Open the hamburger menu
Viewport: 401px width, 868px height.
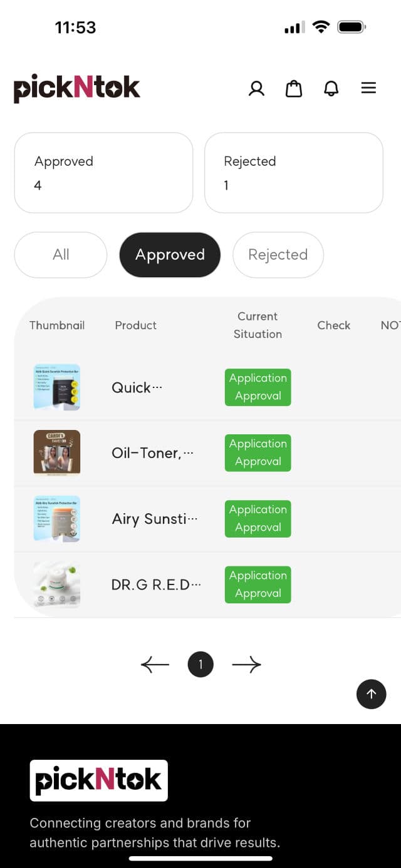pos(368,88)
